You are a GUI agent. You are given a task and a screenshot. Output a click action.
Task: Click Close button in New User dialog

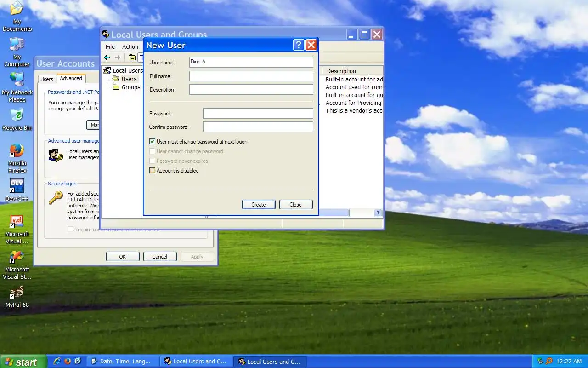296,205
